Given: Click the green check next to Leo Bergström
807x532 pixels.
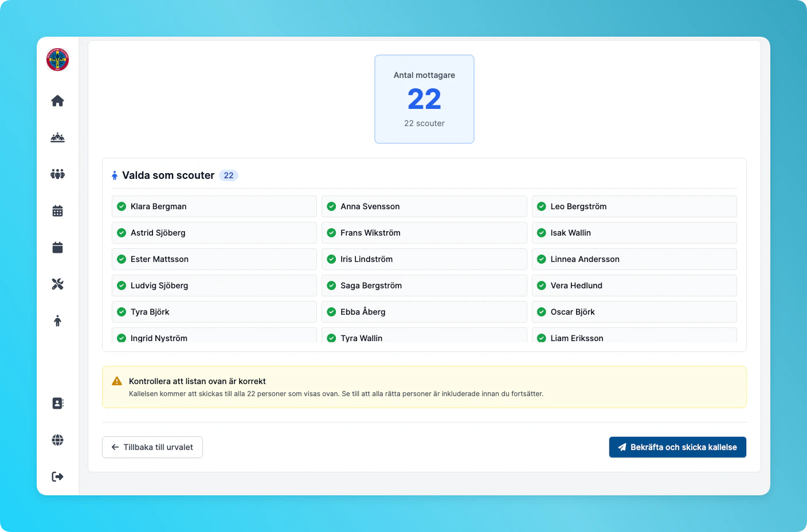Looking at the screenshot, I should 542,206.
